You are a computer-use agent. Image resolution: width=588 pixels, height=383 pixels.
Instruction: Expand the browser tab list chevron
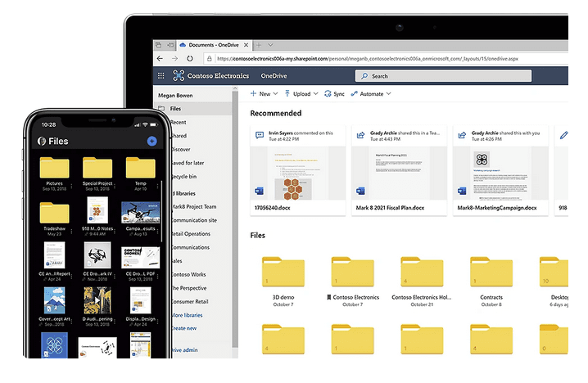coord(270,45)
